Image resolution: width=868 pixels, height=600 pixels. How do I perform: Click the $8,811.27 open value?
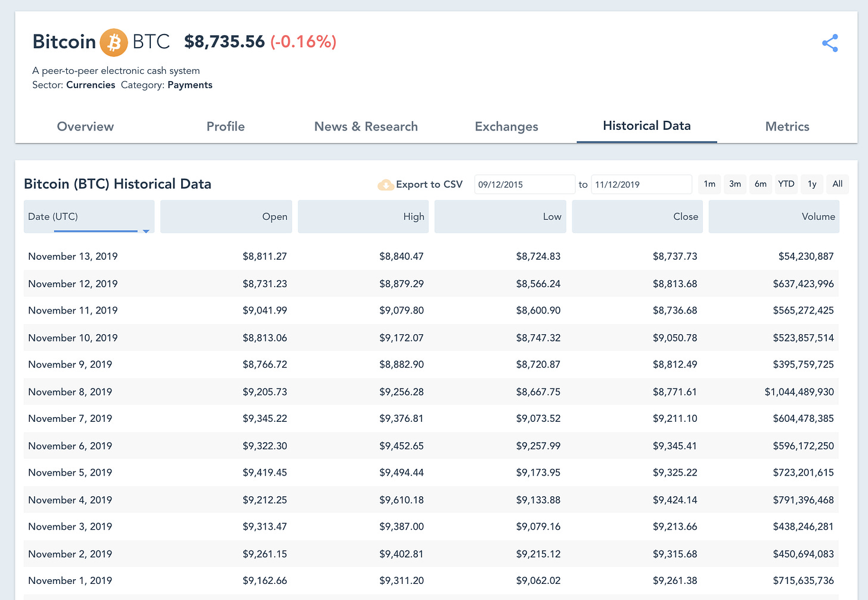point(265,256)
